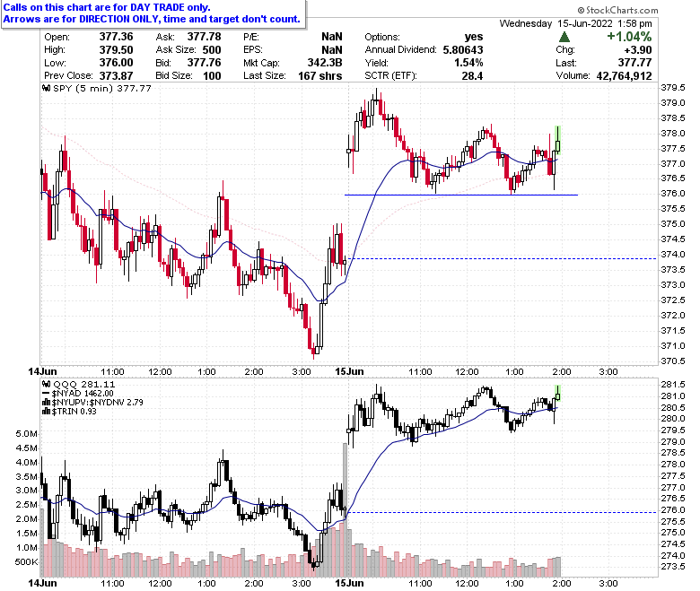Click the 'Calls on this chart are for DAY TRADE only' note

(107, 7)
